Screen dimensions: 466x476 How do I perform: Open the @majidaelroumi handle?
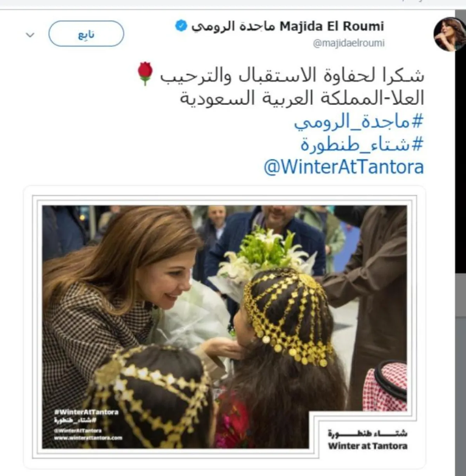click(349, 43)
